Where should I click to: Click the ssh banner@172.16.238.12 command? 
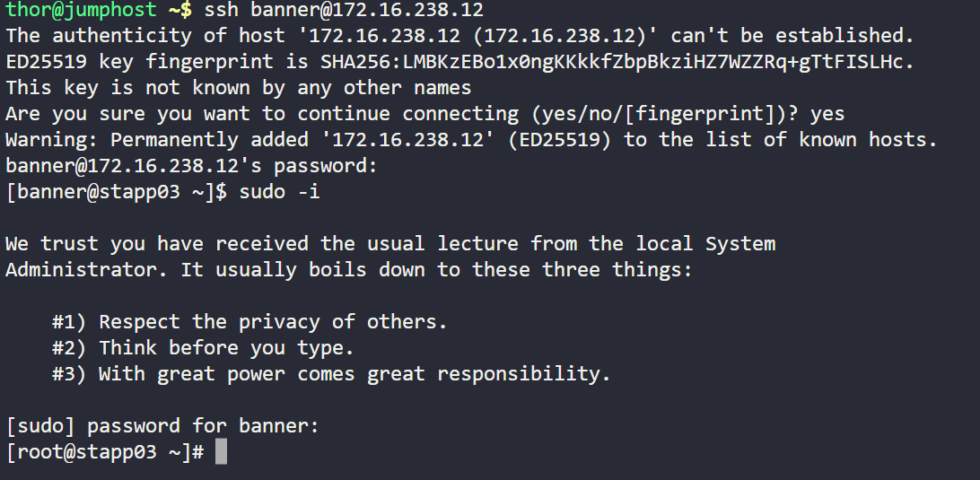coord(344,10)
